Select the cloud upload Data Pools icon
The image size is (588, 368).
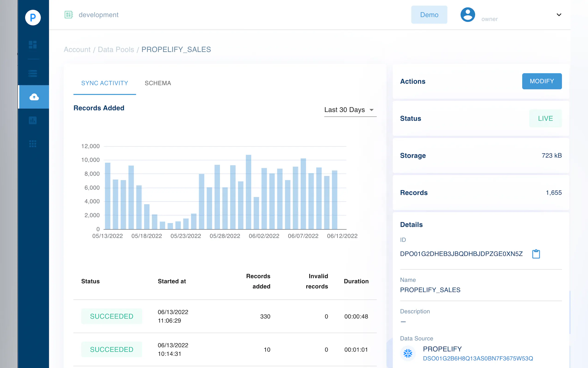click(x=34, y=97)
